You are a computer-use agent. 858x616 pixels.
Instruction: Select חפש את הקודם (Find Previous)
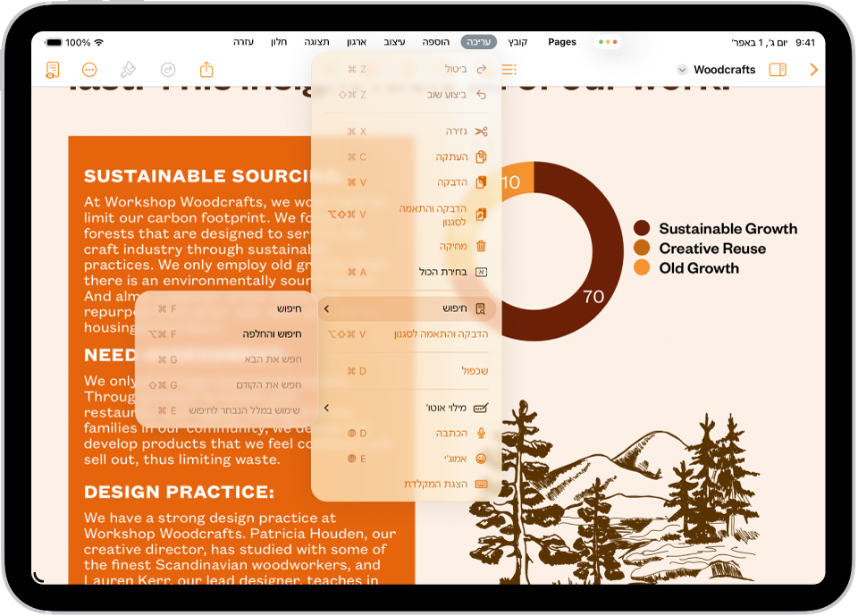point(226,385)
